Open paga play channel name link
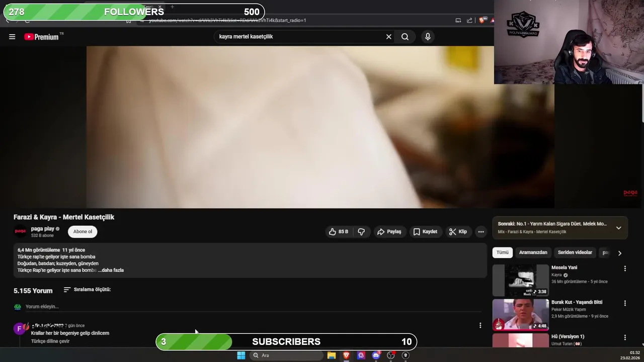The width and height of the screenshot is (644, 362). pos(43,229)
